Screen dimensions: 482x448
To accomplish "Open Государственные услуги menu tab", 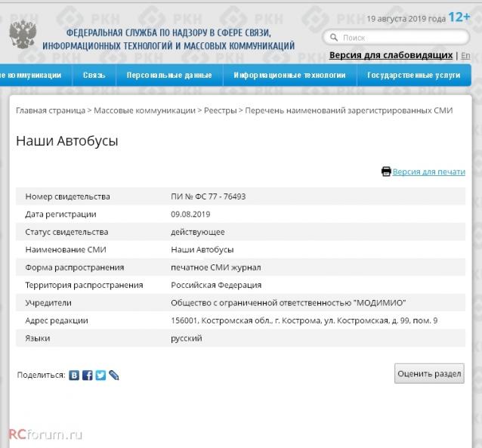I will coord(414,75).
